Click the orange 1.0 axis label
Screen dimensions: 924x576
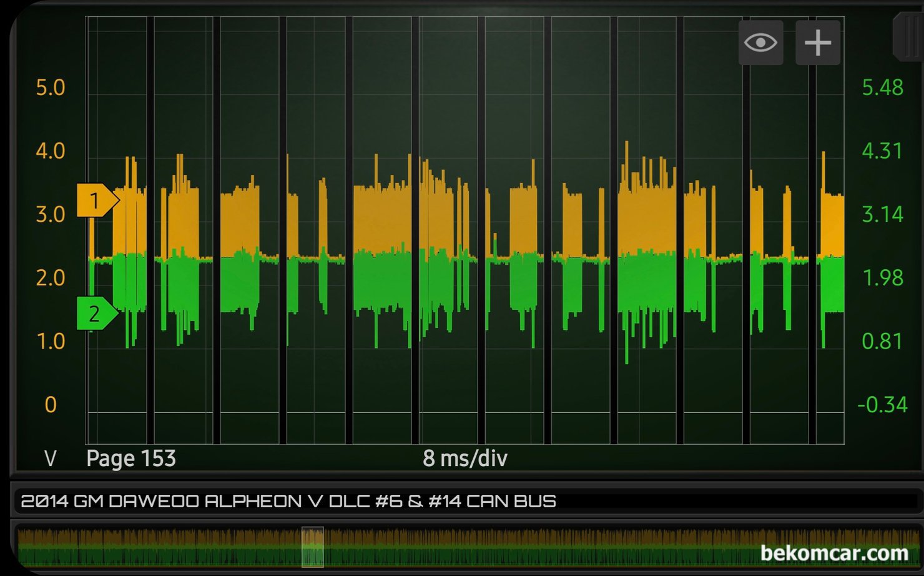click(51, 342)
